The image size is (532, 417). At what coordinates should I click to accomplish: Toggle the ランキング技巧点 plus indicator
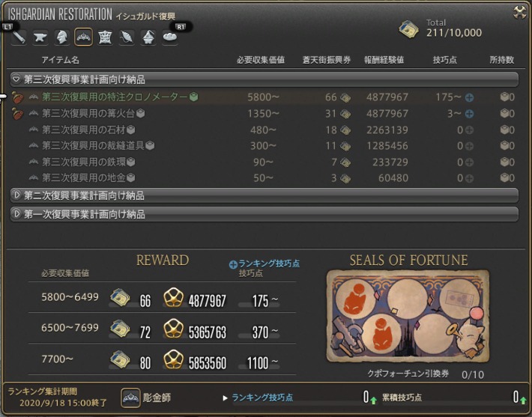[233, 265]
